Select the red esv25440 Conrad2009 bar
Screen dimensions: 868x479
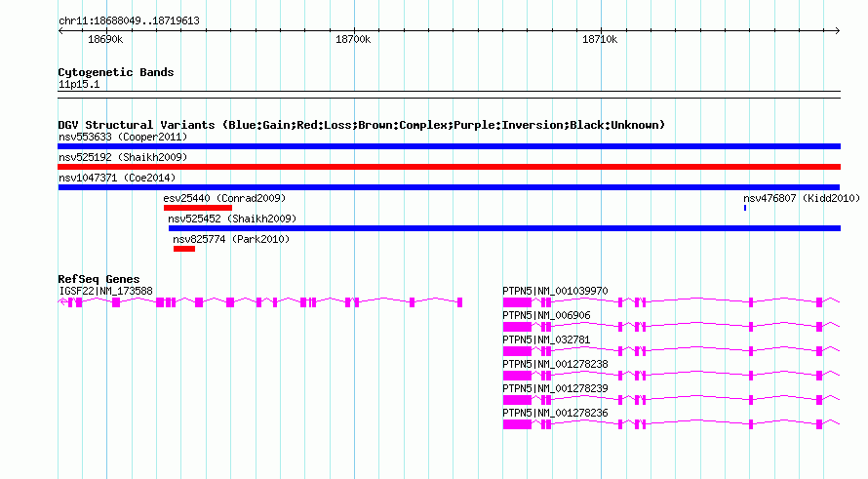(x=198, y=208)
